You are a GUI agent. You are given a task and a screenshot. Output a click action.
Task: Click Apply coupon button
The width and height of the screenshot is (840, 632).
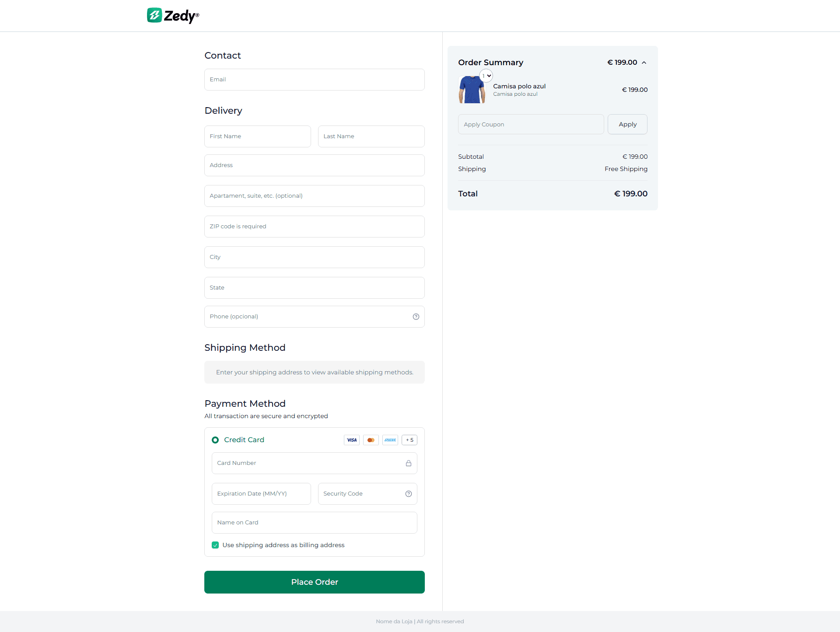pyautogui.click(x=627, y=124)
